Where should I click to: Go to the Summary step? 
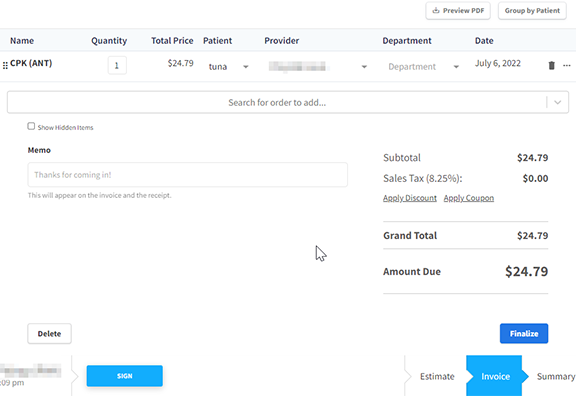pos(556,377)
